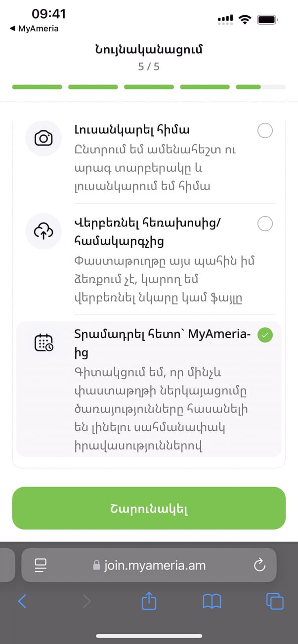Tap the fifth progress bar segment
298x644 pixels.
click(x=260, y=87)
